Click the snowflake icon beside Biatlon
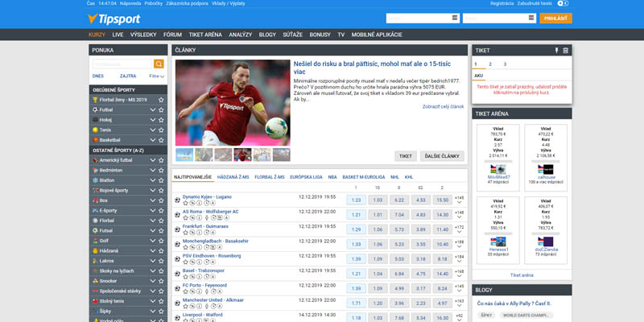Screen dimensions: 644x322 (x=95, y=180)
